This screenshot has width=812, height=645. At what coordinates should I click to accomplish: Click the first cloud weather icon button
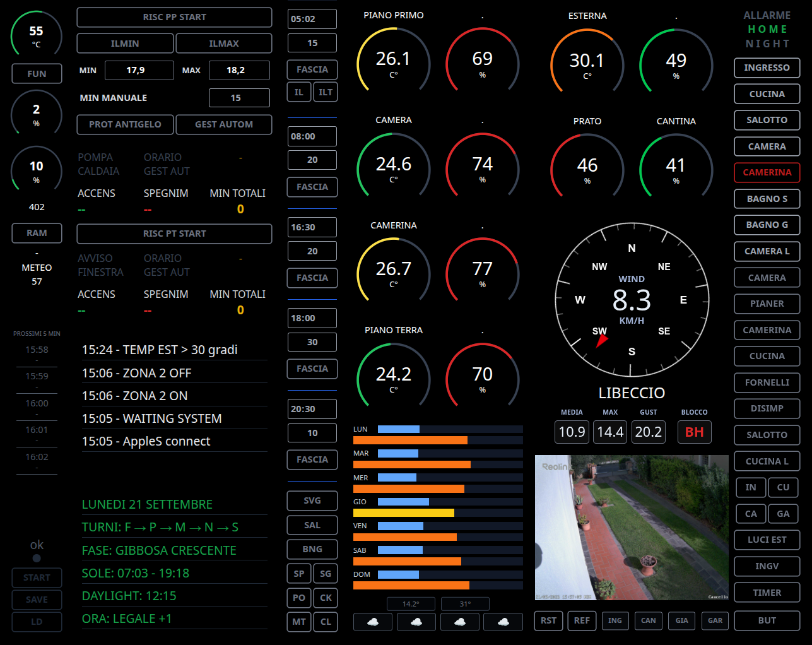[373, 622]
